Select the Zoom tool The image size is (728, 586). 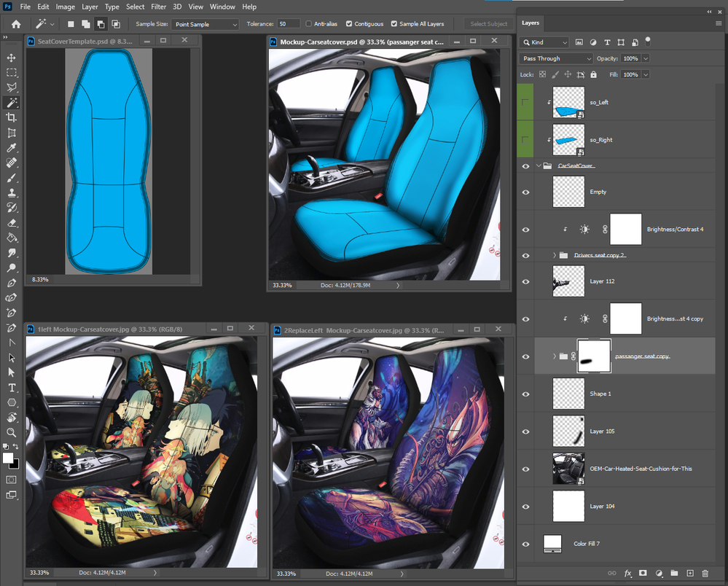pyautogui.click(x=12, y=432)
